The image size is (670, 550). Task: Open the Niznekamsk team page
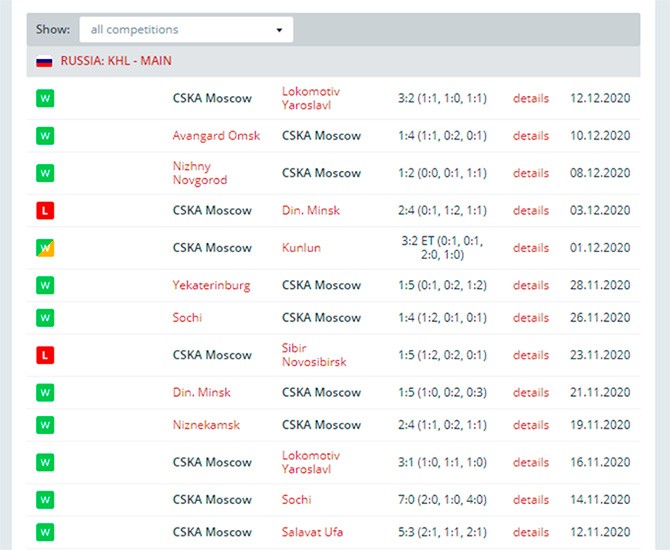click(x=206, y=425)
